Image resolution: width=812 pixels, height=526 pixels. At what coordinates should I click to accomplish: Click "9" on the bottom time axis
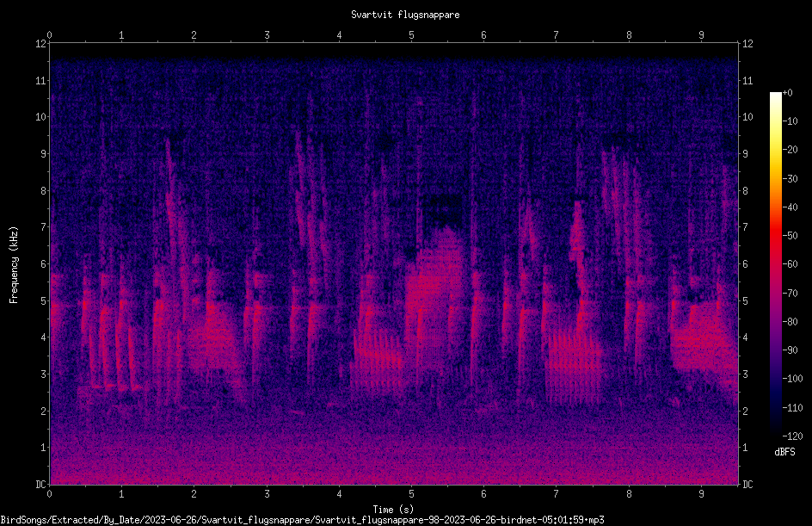(x=701, y=494)
